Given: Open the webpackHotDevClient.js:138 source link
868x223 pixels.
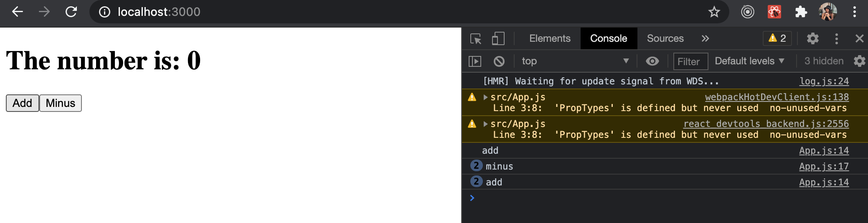Looking at the screenshot, I should (x=777, y=97).
